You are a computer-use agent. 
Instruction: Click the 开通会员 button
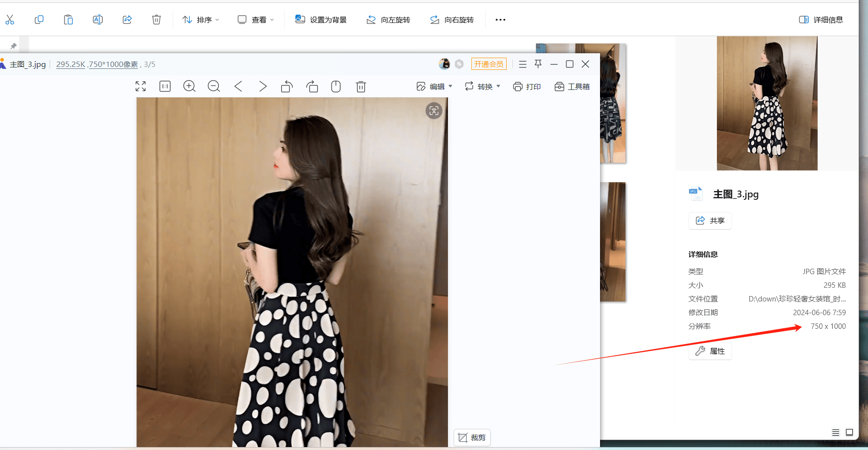coord(489,64)
